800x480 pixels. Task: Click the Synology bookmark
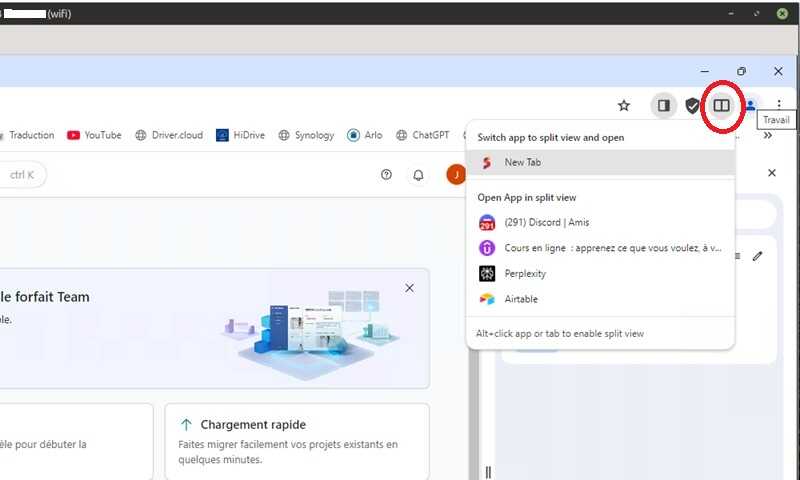click(x=306, y=135)
